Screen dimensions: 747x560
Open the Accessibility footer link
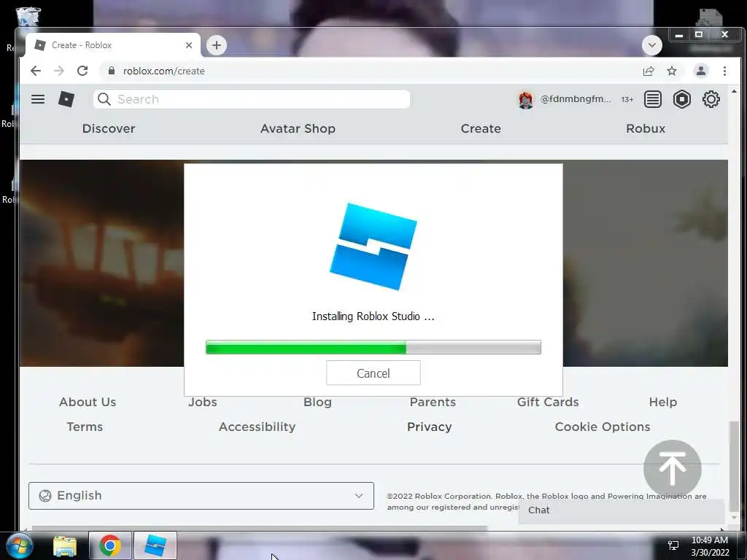[258, 427]
